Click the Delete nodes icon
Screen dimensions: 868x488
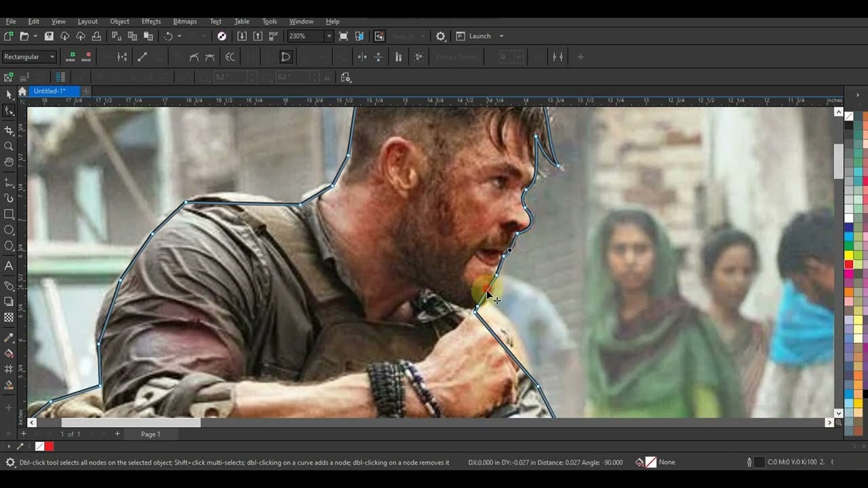(86, 57)
